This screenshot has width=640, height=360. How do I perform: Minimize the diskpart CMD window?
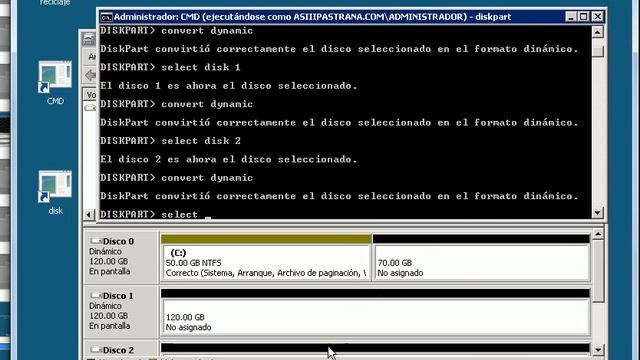click(571, 17)
